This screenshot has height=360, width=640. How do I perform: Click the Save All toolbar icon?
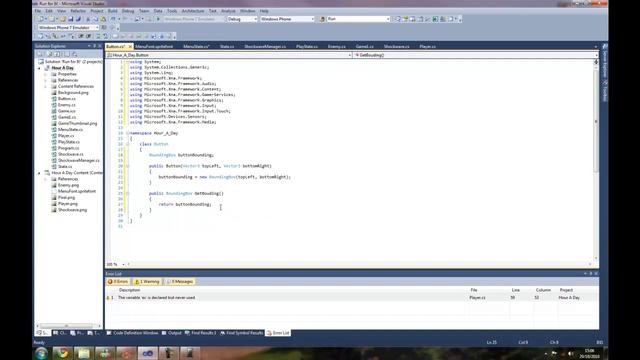click(x=78, y=19)
